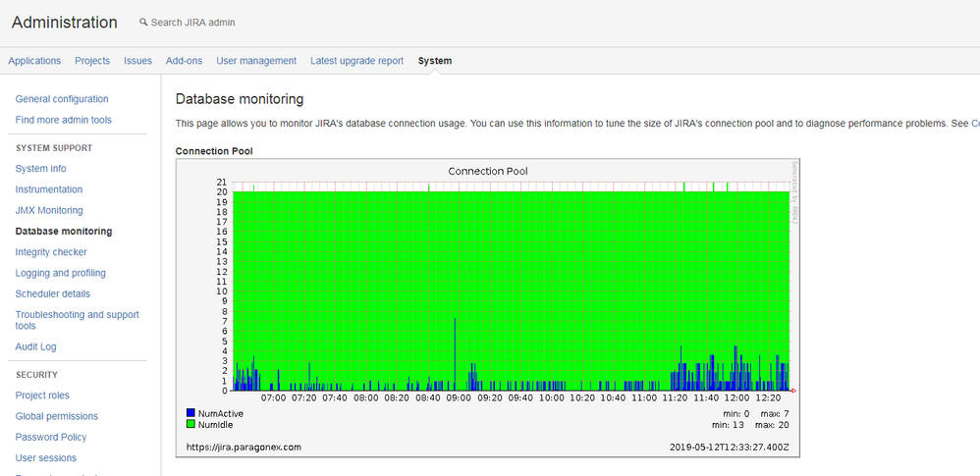Select the System tab
Viewport: 980px width, 476px height.
point(435,61)
